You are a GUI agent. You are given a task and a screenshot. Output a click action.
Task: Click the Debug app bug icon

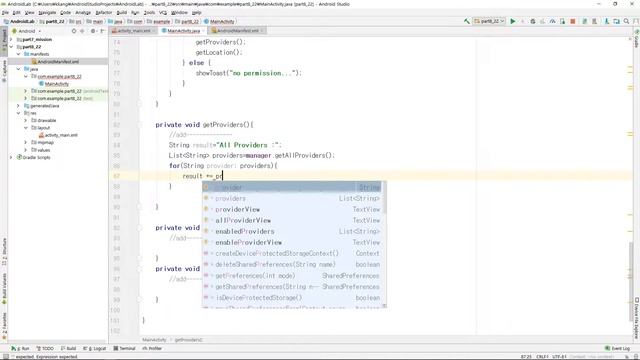(x=533, y=21)
